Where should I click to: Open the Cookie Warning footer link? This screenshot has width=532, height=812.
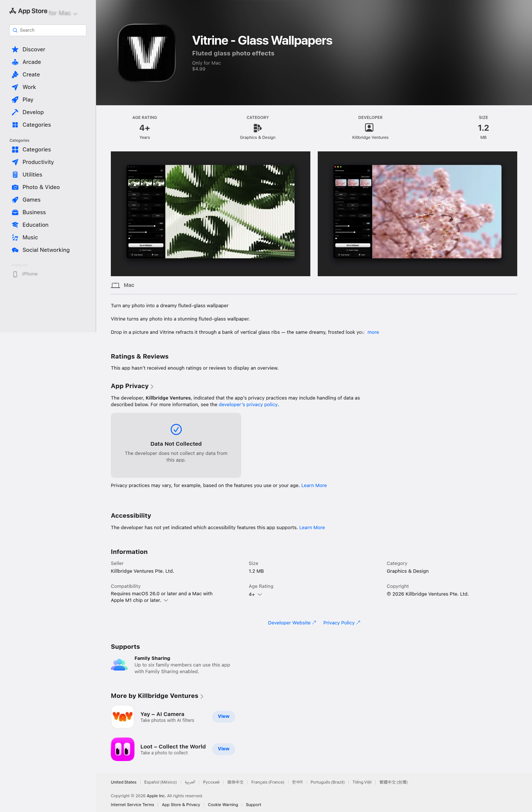pos(223,805)
